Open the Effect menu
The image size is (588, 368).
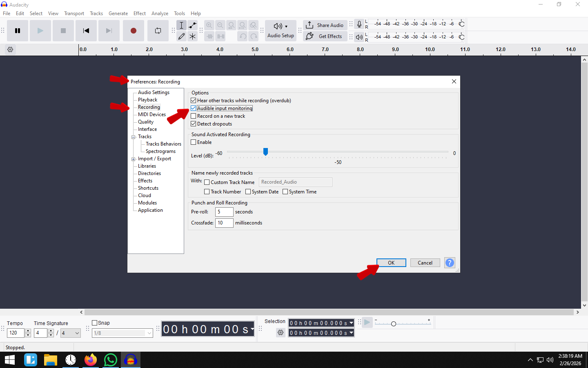click(139, 13)
